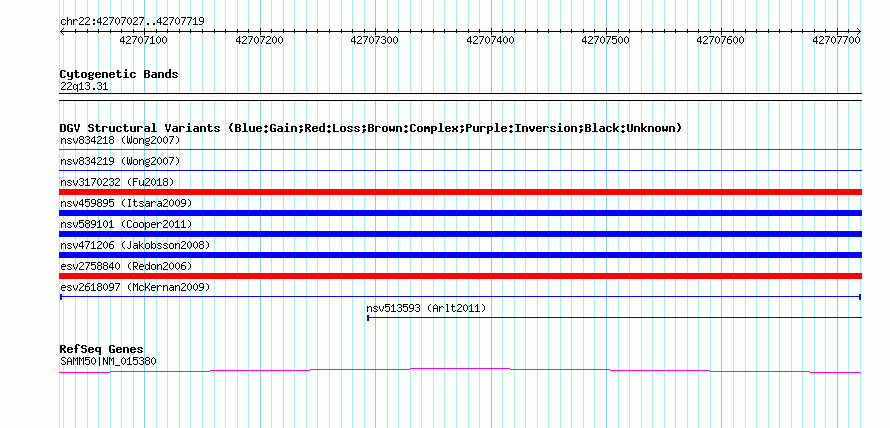The height and width of the screenshot is (428, 890).
Task: Click the thick blue bar under nsv589101
Action: point(461,234)
